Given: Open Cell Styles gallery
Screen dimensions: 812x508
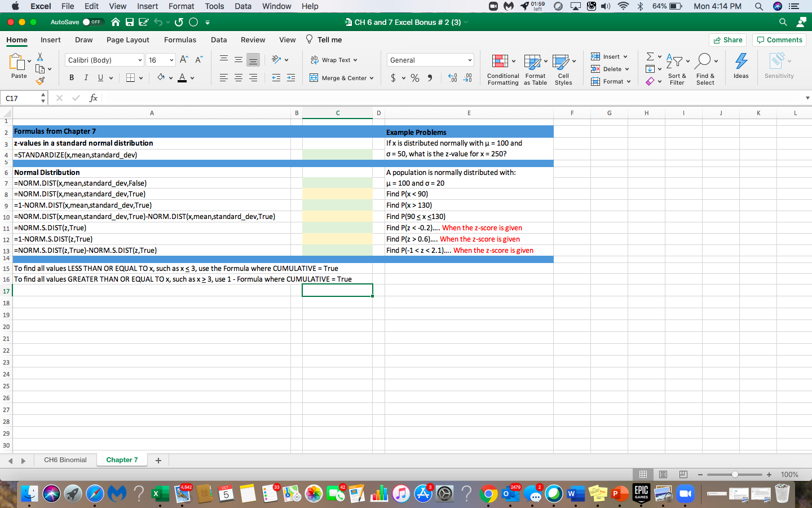Looking at the screenshot, I should pos(563,70).
